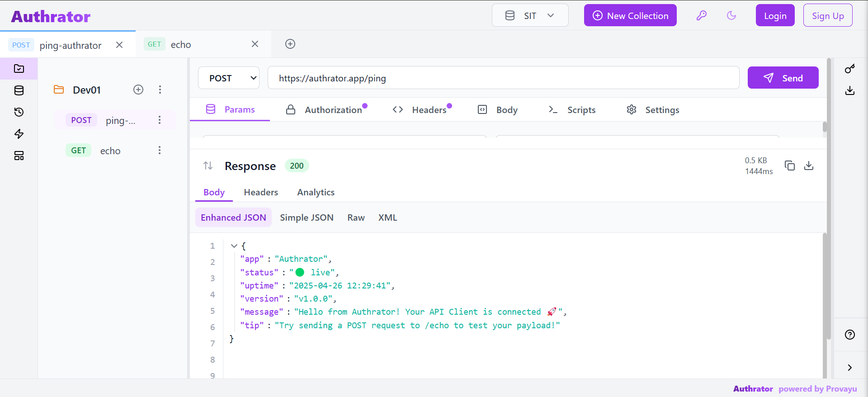Select XML response view
868x397 pixels.
click(387, 217)
